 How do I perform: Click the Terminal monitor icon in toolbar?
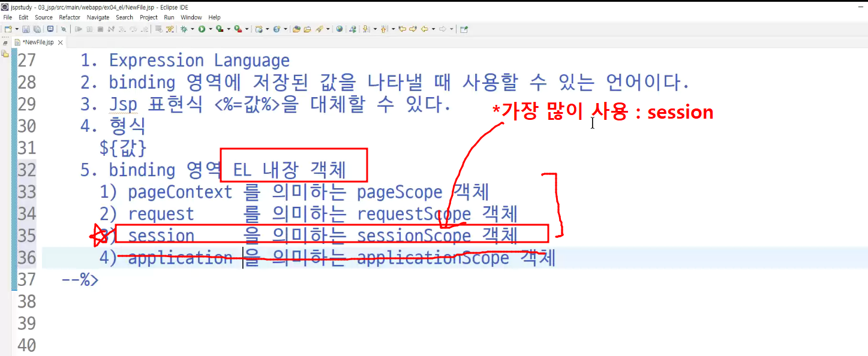pos(50,29)
